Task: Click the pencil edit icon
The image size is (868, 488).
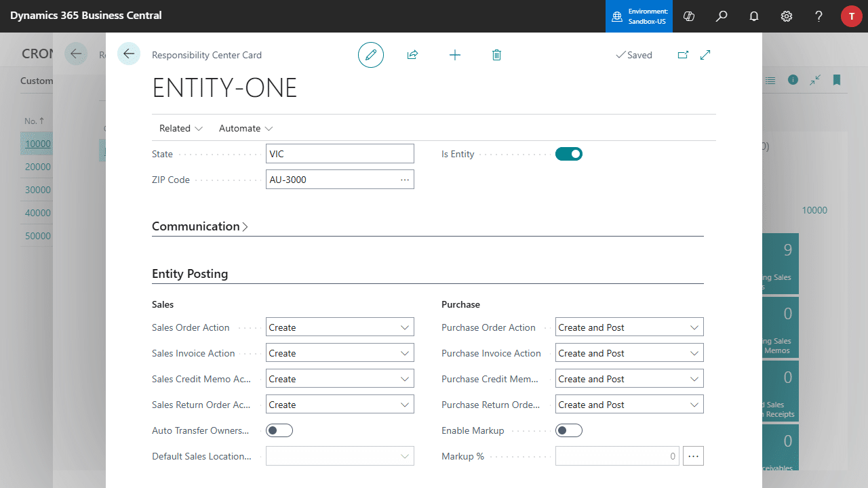Action: 371,55
